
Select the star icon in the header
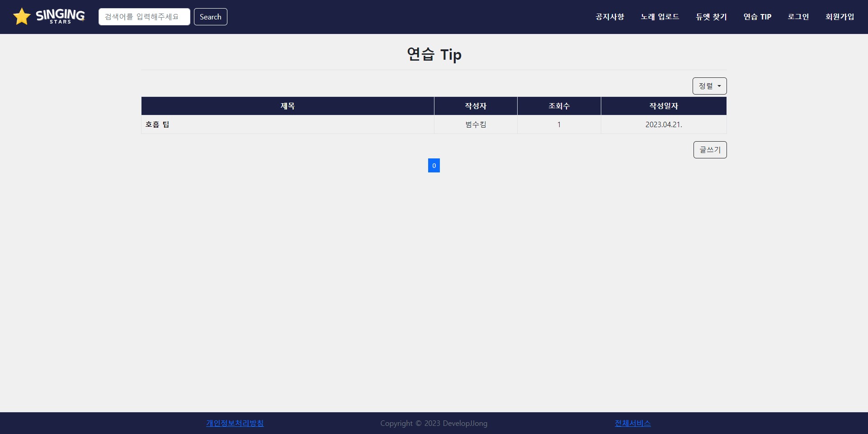pos(21,16)
